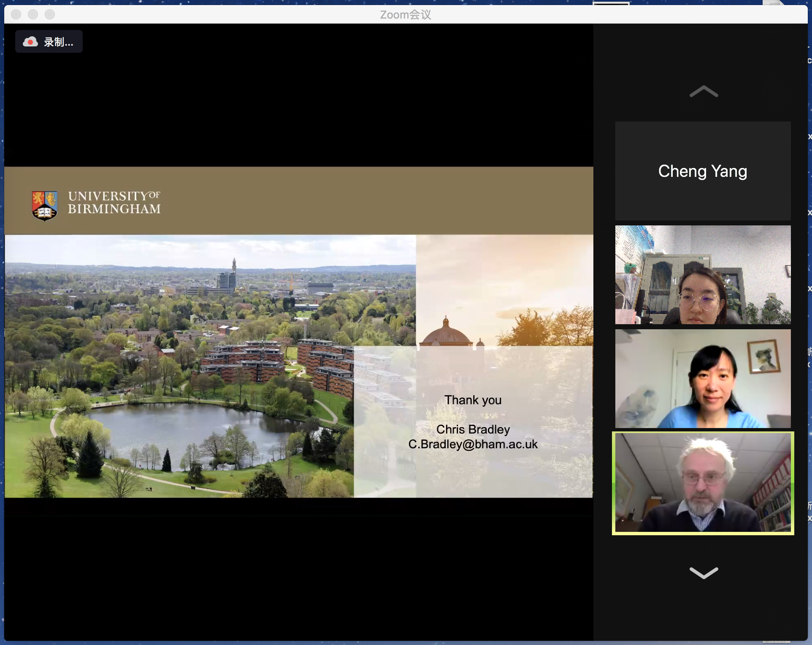Image resolution: width=812 pixels, height=645 pixels.
Task: Select video of woman in blue top
Action: click(x=703, y=379)
